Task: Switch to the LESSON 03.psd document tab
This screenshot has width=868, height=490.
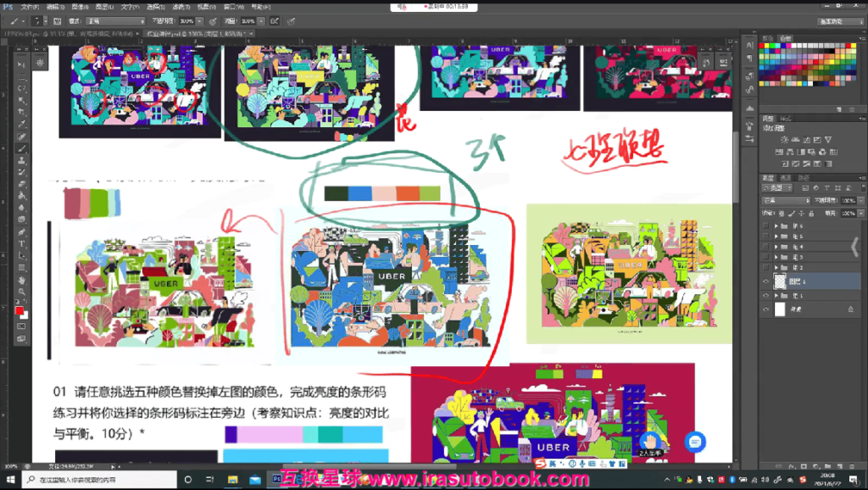Action: click(x=70, y=34)
